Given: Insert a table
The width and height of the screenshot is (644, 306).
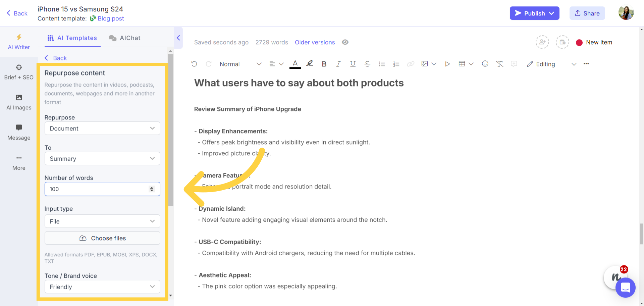Looking at the screenshot, I should click(462, 64).
